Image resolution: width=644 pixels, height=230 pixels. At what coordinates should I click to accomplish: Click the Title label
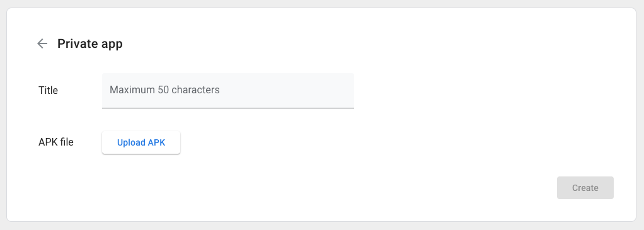[x=48, y=90]
